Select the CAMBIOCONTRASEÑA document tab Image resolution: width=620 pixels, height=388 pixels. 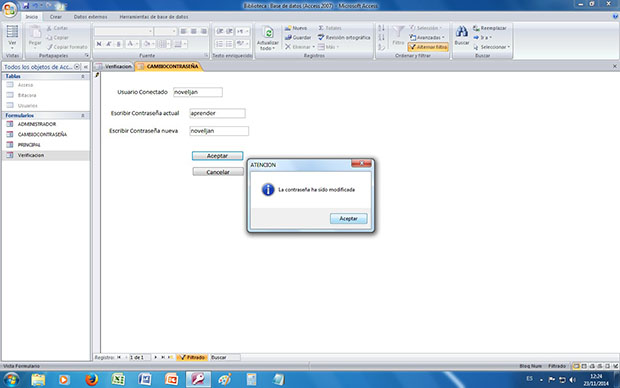(x=169, y=66)
